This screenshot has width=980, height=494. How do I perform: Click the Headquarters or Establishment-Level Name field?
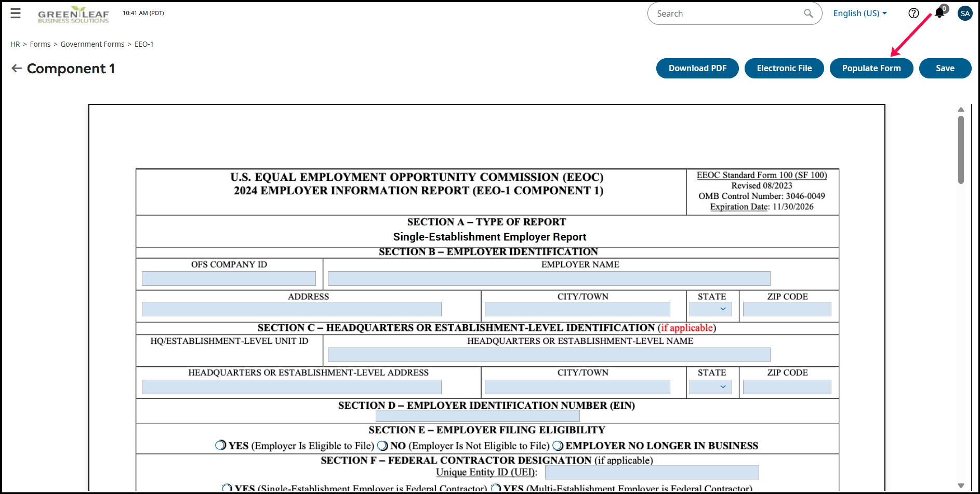[x=549, y=355]
